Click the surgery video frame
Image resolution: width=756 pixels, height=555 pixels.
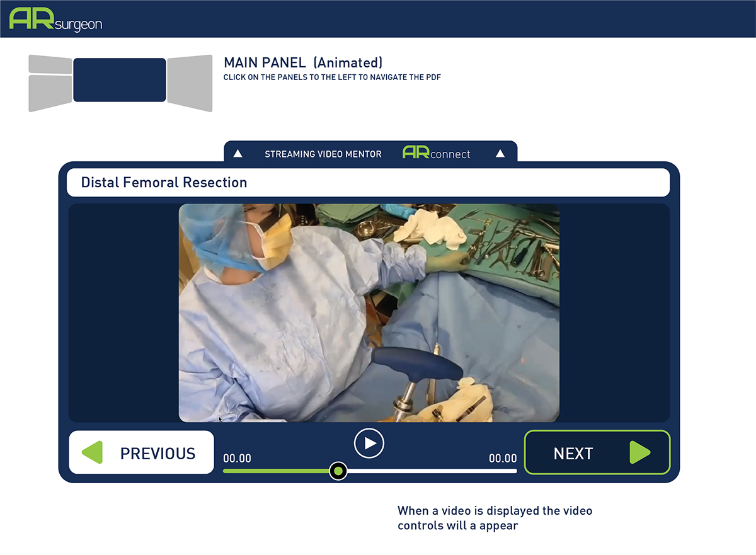369,312
